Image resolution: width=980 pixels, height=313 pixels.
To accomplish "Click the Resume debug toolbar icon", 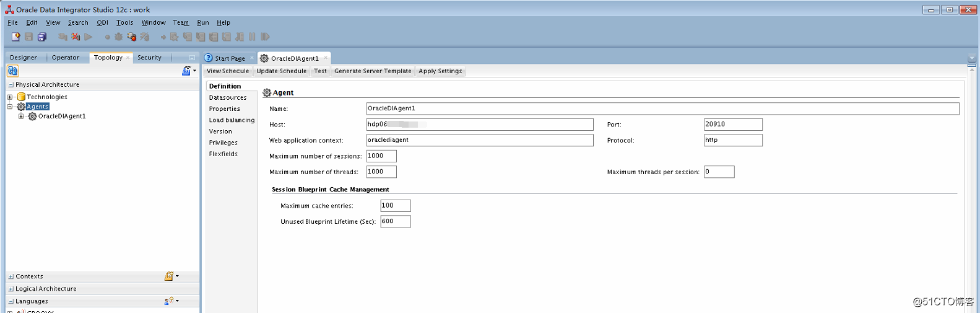I will (x=265, y=37).
